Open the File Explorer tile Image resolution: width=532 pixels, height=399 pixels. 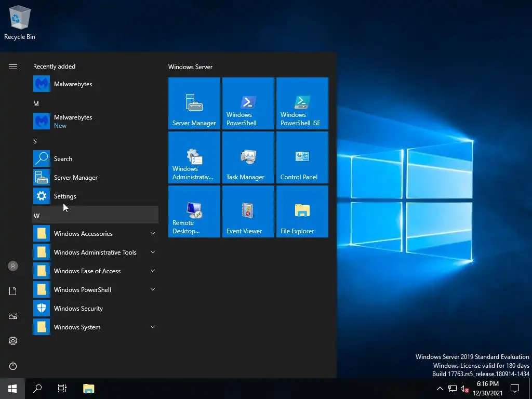302,211
